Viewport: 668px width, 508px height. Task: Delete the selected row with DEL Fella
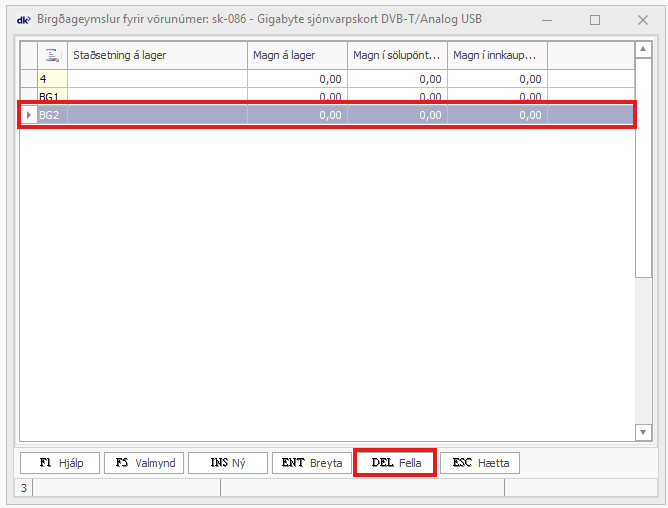(x=395, y=463)
